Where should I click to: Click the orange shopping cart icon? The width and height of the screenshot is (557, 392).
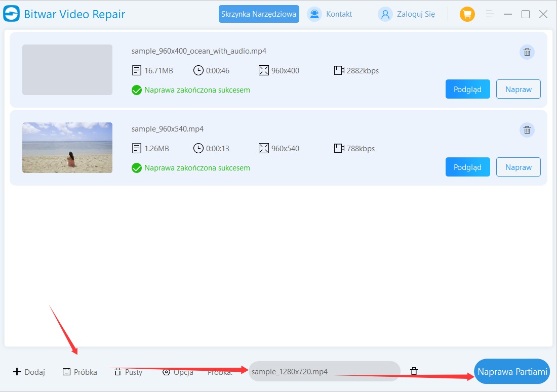[x=467, y=14]
